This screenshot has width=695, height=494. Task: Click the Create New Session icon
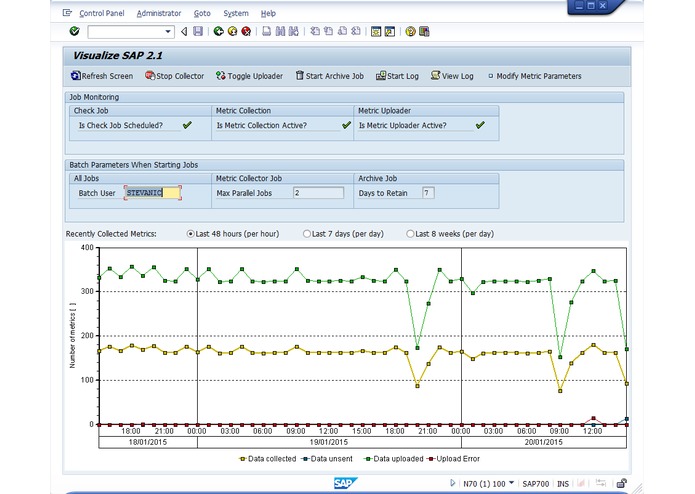click(376, 31)
